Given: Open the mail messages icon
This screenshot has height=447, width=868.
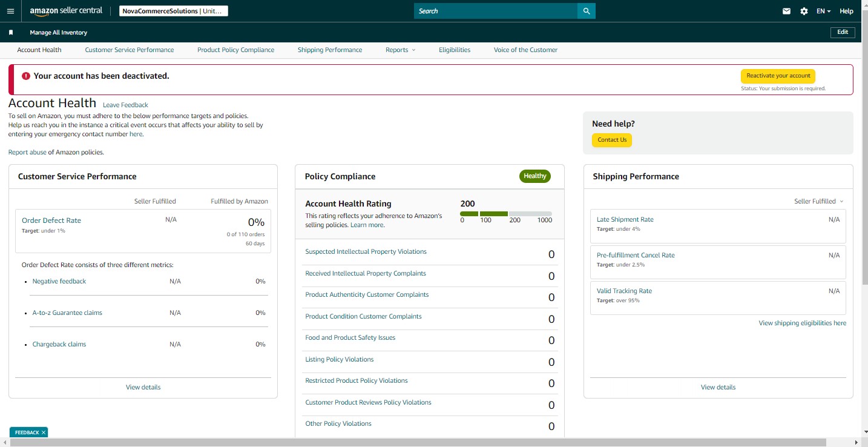Looking at the screenshot, I should click(x=786, y=11).
